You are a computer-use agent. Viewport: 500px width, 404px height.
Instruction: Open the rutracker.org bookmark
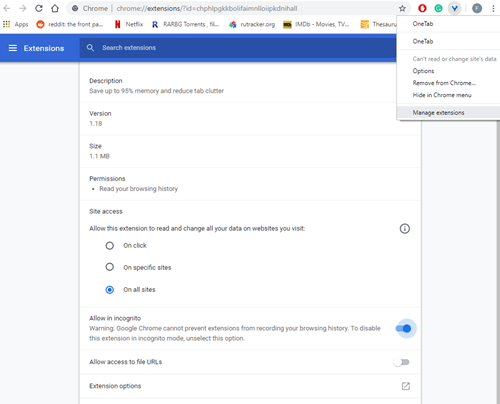(252, 24)
